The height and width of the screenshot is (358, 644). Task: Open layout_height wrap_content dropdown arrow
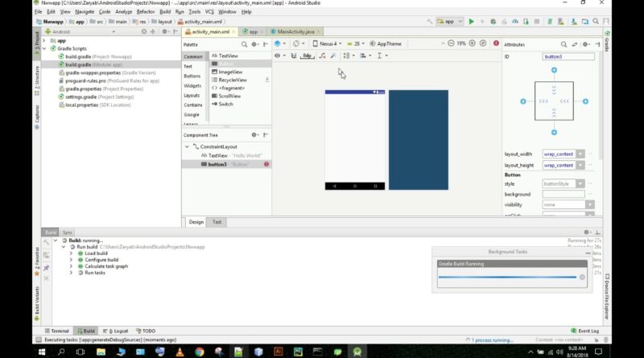pos(580,165)
